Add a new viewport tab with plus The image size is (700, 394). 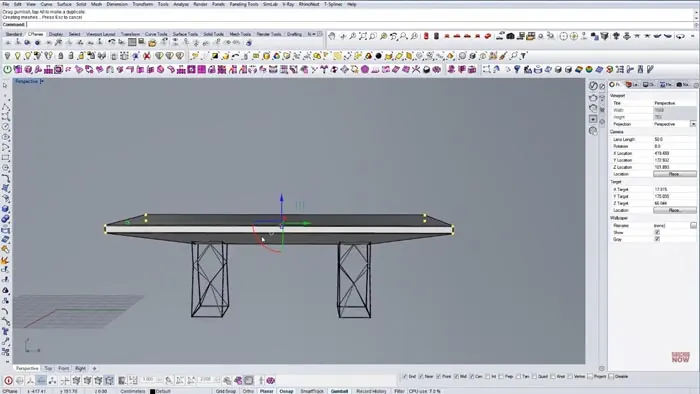94,369
